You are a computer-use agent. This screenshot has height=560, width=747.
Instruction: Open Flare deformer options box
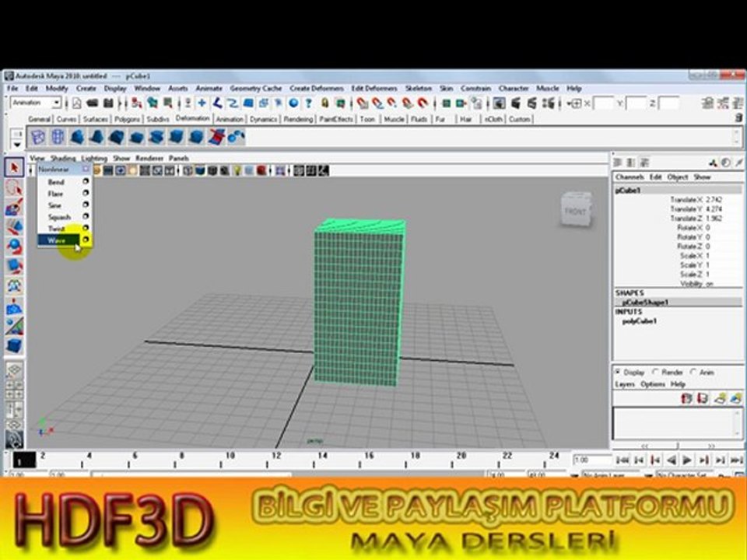(x=86, y=193)
